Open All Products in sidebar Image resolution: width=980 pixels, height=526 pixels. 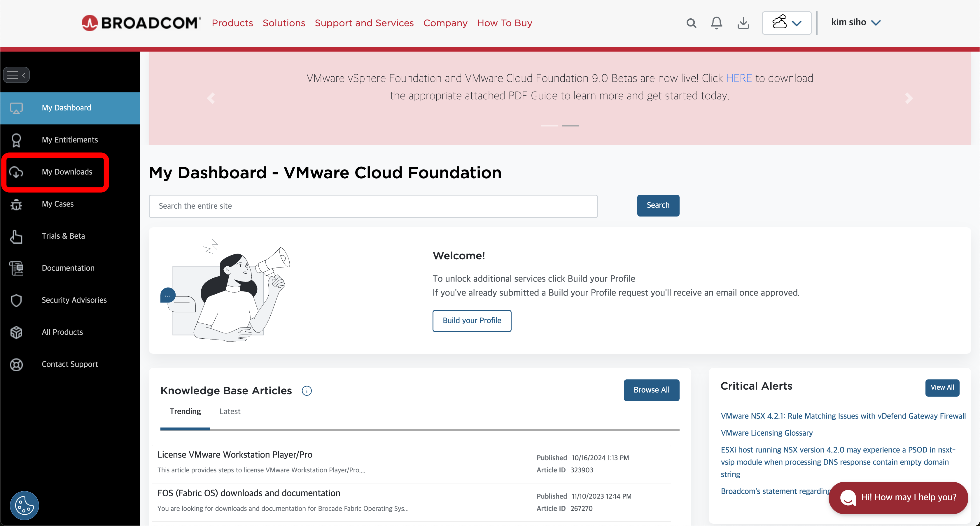[x=70, y=332]
